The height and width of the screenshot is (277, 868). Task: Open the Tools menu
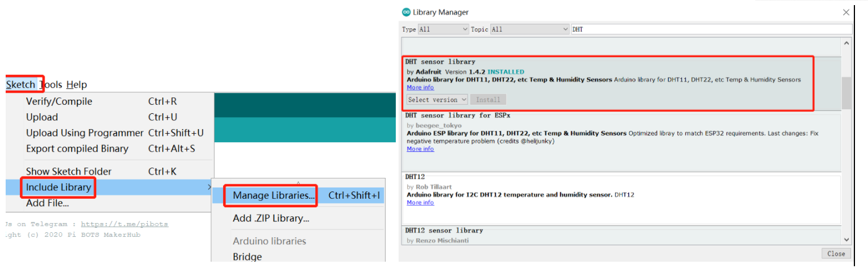point(51,84)
